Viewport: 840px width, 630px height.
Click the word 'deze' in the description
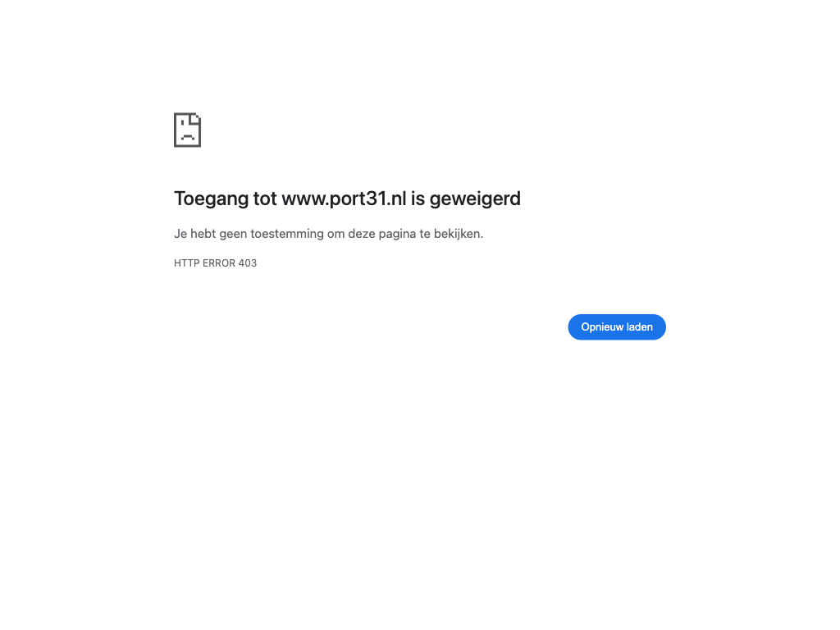point(362,234)
